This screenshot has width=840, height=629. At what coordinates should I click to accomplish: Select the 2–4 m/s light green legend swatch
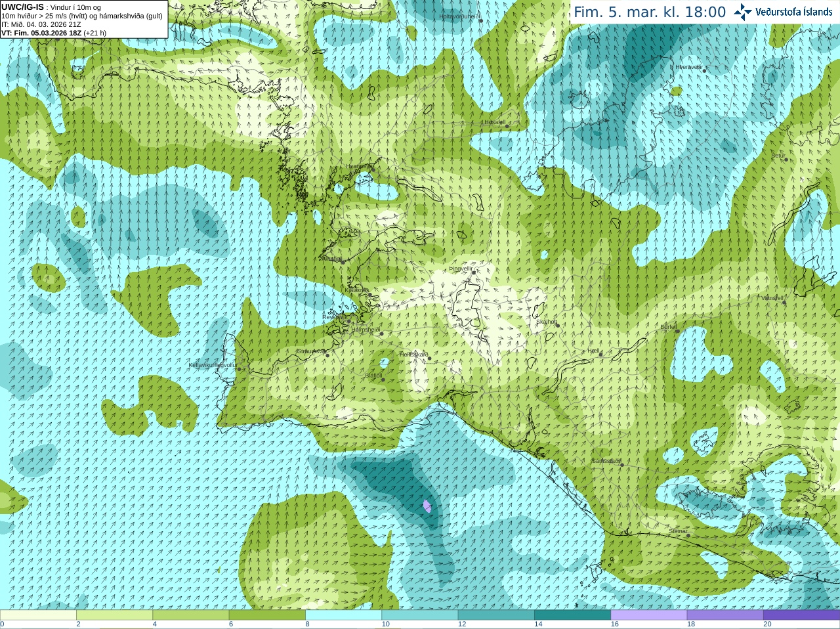(114, 615)
